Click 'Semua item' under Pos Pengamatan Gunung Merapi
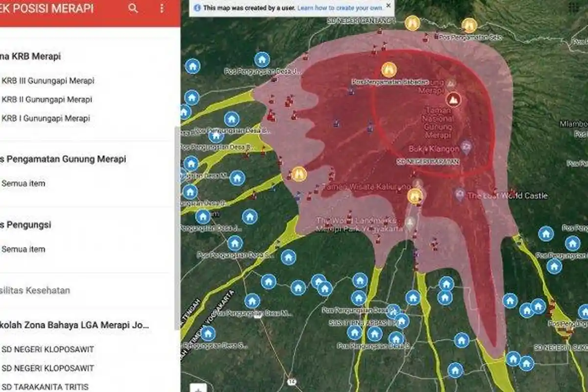The height and width of the screenshot is (392, 588). click(23, 183)
